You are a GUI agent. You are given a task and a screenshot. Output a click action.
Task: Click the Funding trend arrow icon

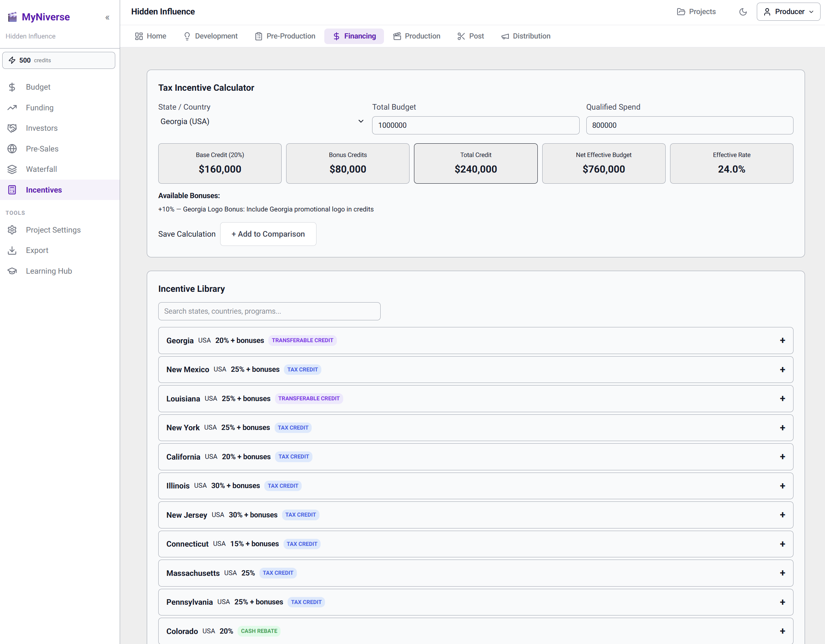click(12, 108)
